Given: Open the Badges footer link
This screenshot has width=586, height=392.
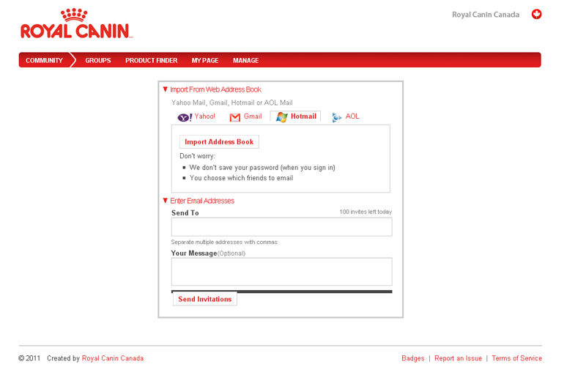Looking at the screenshot, I should (412, 358).
